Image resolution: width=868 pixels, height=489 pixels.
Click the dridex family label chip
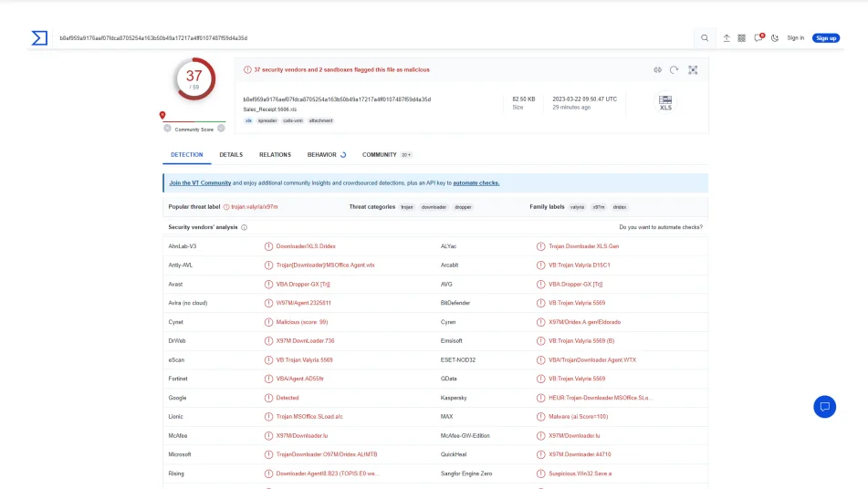click(620, 207)
